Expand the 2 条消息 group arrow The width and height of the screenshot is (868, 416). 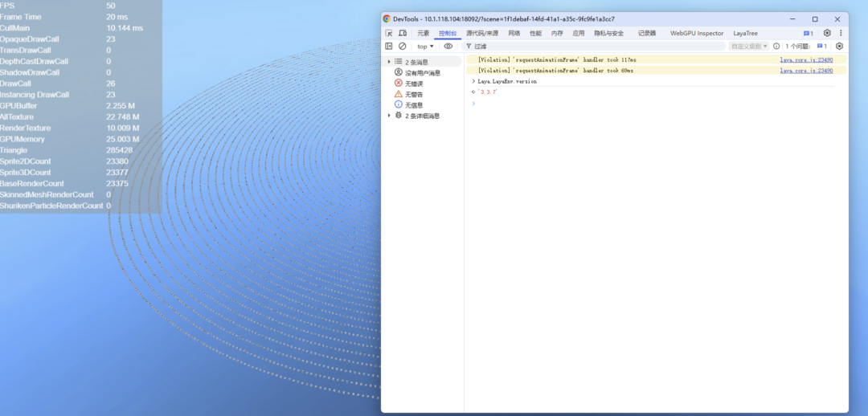click(x=389, y=62)
